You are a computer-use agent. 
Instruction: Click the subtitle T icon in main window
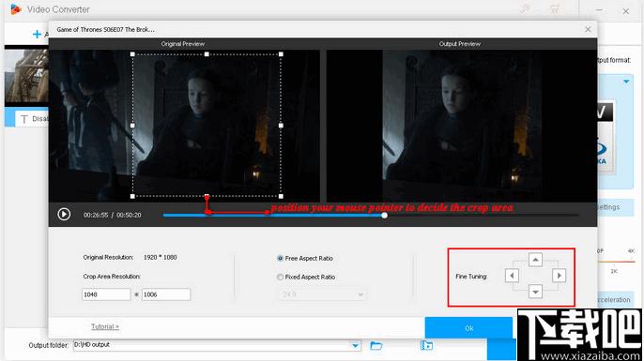pyautogui.click(x=24, y=119)
